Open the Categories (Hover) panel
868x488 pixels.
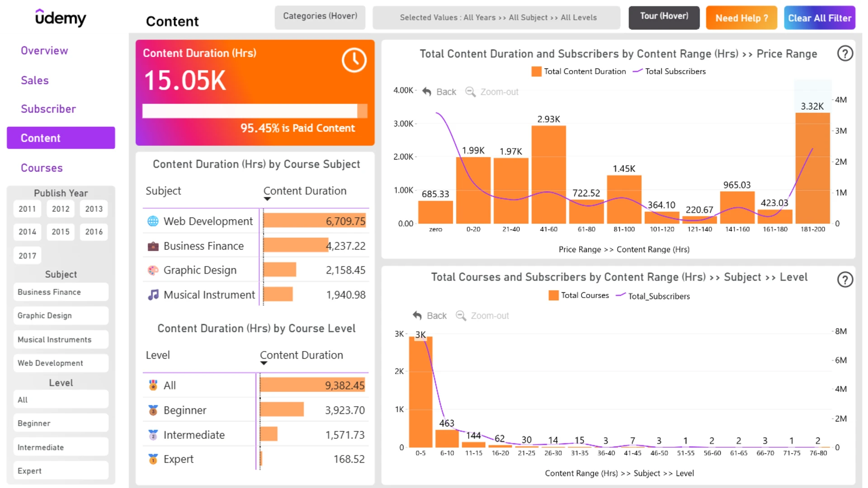click(320, 17)
